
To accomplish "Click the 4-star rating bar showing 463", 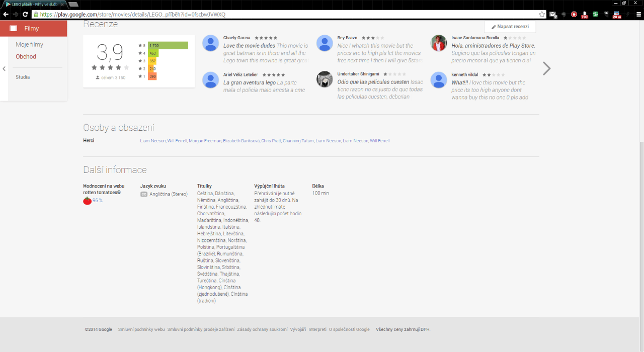I will (153, 53).
